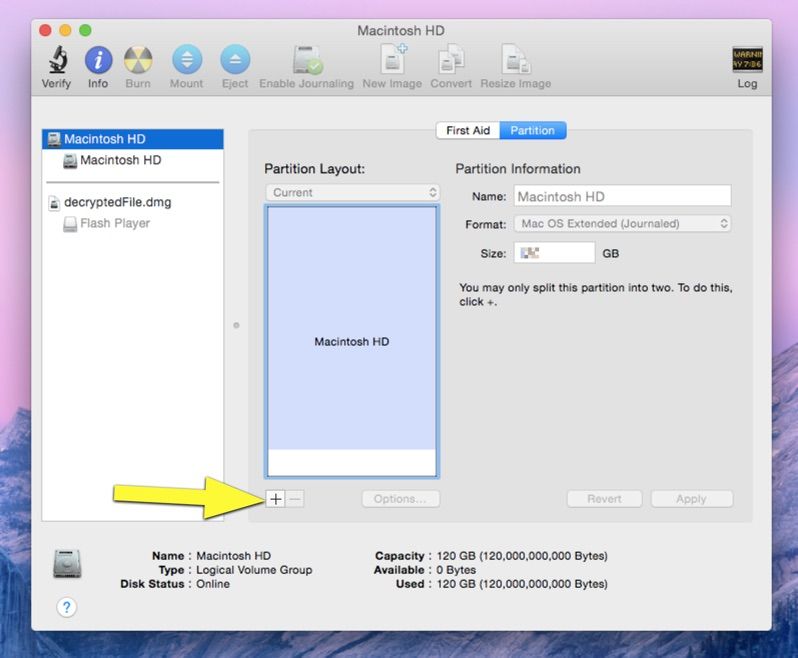The height and width of the screenshot is (658, 798).
Task: Open help with the question mark button
Action: coord(67,607)
